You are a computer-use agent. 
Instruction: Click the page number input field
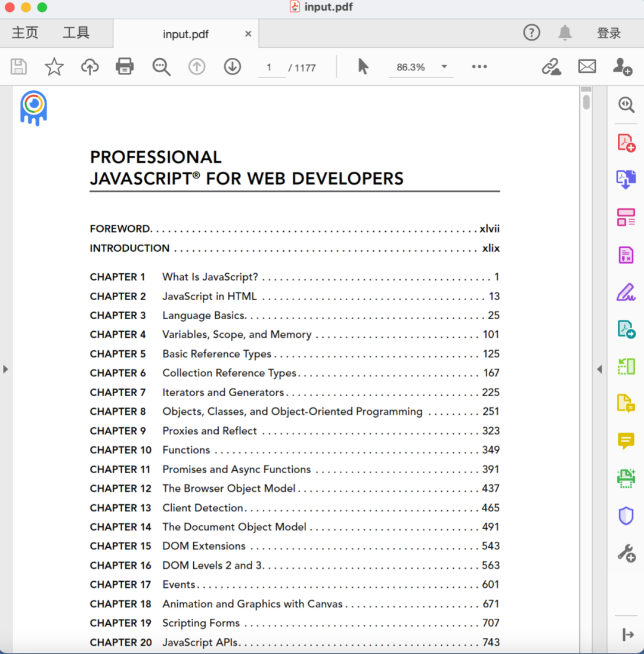click(271, 67)
